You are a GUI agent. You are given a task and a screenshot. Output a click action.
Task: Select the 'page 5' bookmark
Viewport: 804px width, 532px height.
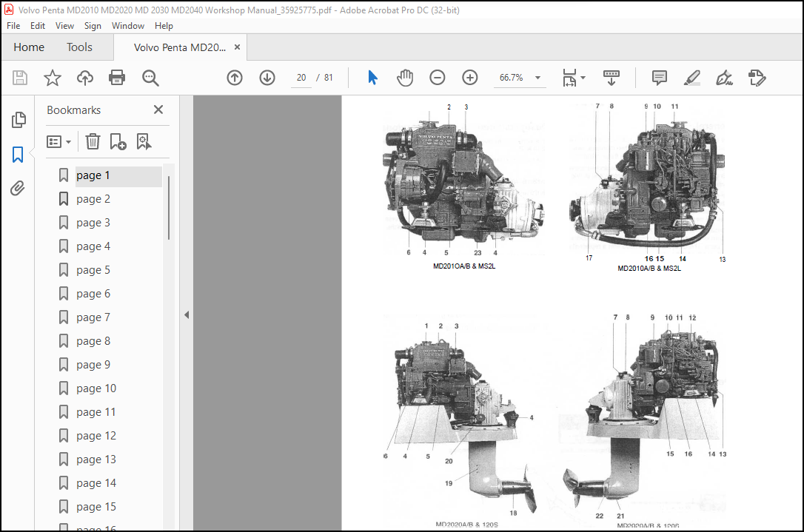coord(93,270)
